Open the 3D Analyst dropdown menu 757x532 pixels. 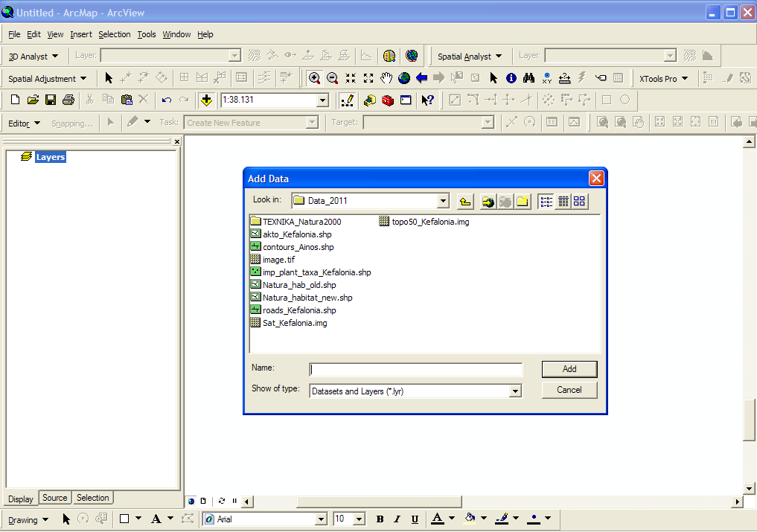33,56
